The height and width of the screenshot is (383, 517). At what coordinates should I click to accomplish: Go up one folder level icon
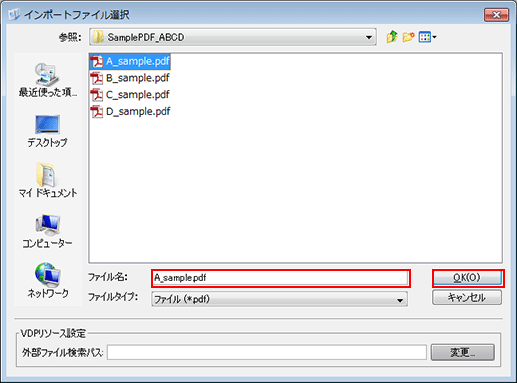click(392, 37)
